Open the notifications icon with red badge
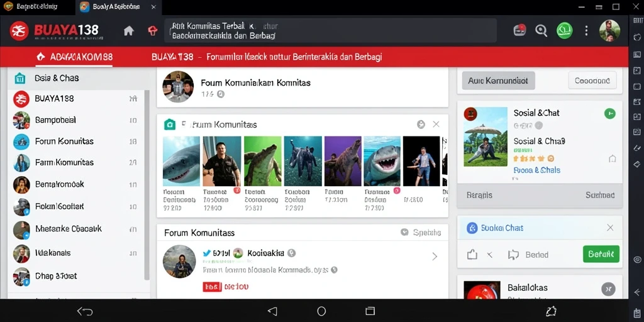The height and width of the screenshot is (322, 644). coord(519,30)
